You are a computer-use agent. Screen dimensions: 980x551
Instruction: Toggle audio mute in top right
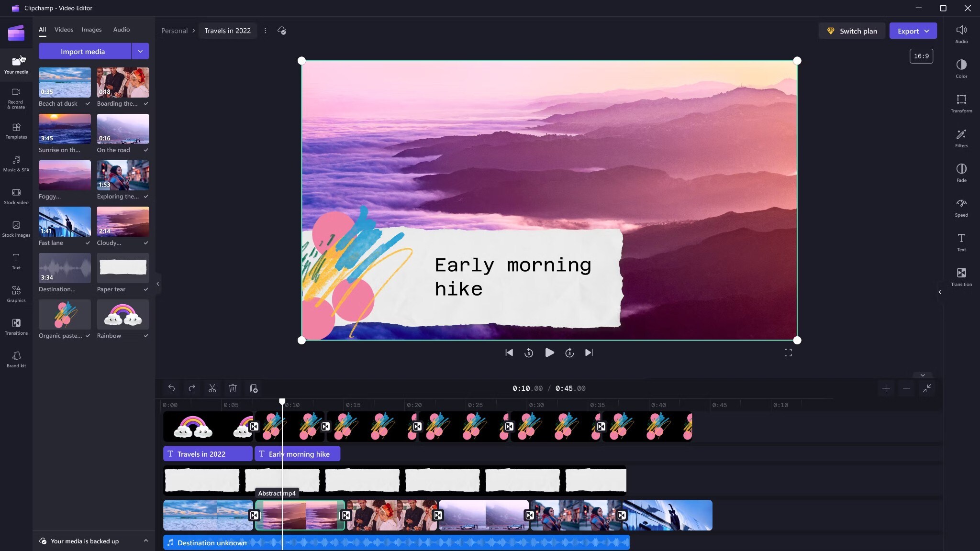click(961, 32)
